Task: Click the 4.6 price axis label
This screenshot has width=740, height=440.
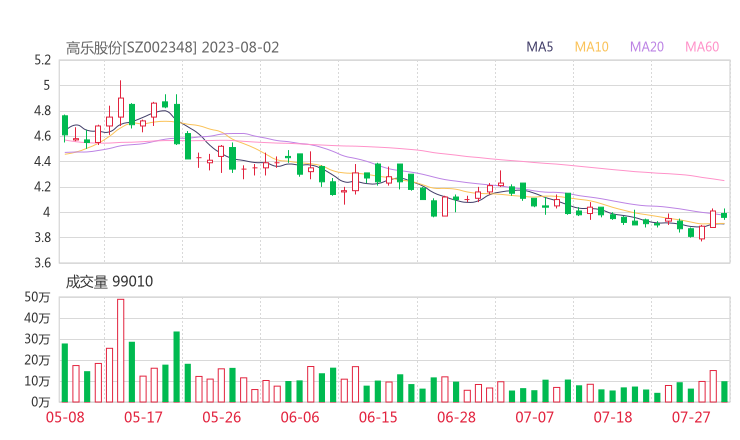Action: click(x=42, y=136)
